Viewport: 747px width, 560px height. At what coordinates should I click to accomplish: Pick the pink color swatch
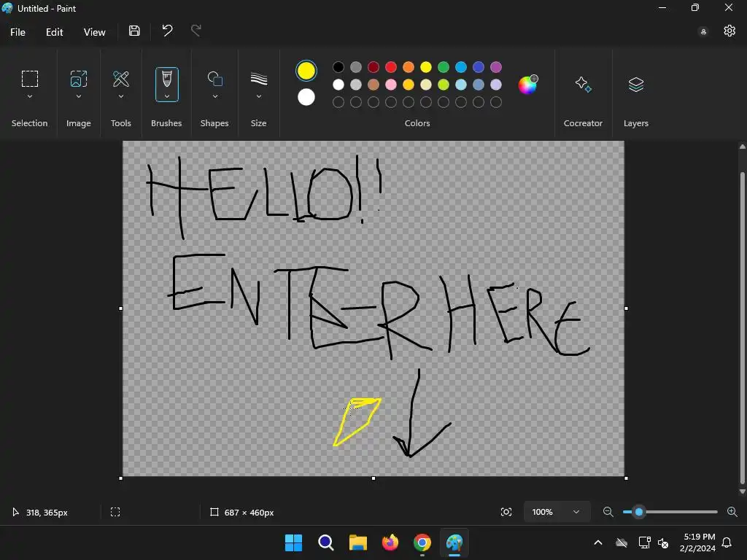[391, 85]
